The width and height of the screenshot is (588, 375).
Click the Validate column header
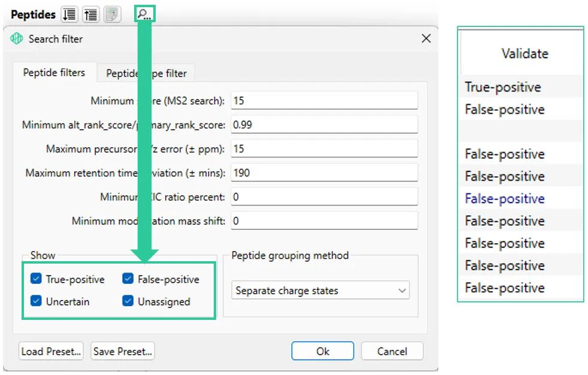(525, 54)
